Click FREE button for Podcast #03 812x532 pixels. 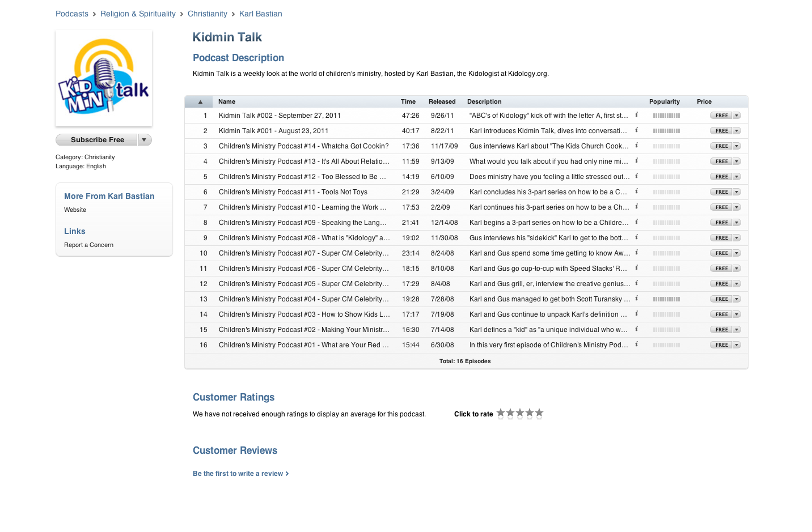click(721, 314)
